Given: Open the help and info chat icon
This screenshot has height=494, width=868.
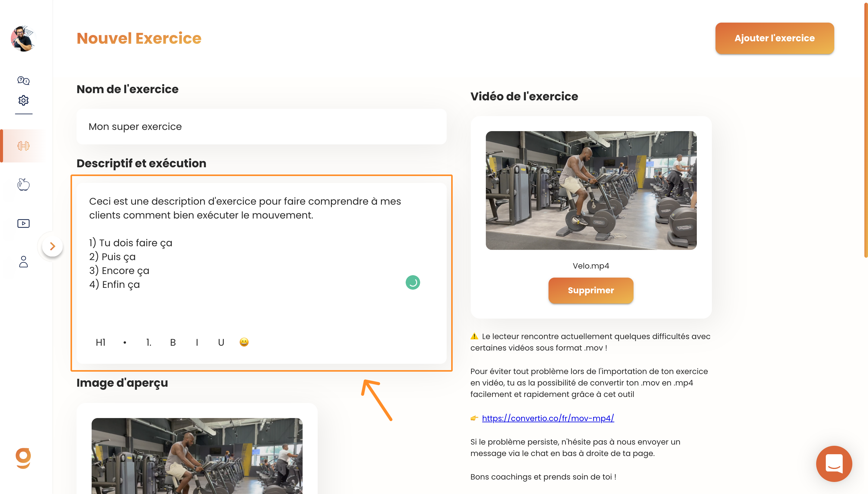Looking at the screenshot, I should coord(24,80).
